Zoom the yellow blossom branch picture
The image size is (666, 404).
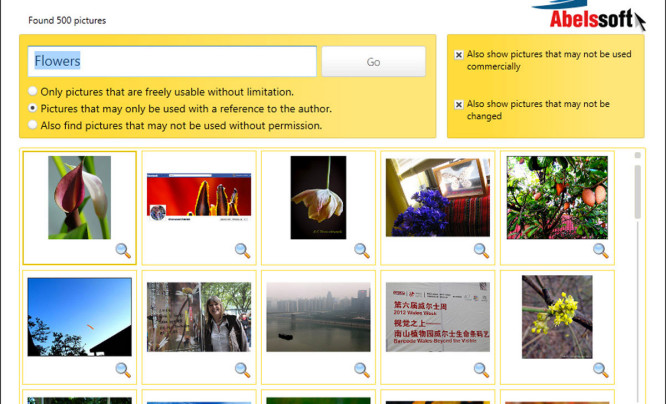click(x=601, y=370)
